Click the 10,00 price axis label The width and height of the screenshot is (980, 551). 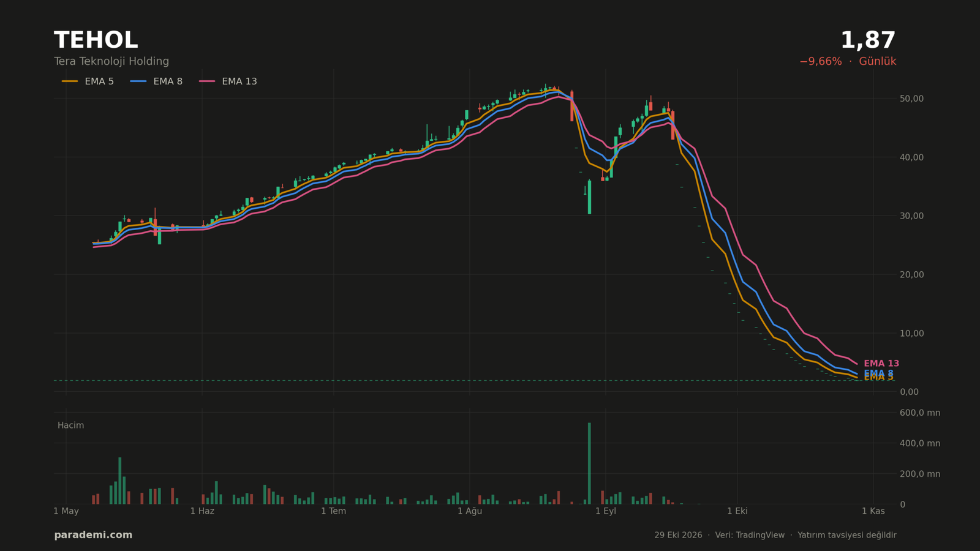tap(911, 334)
